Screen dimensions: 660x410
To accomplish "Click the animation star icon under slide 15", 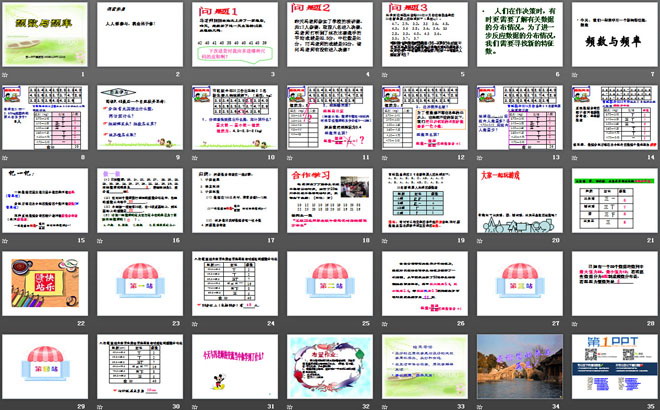I will (x=6, y=242).
